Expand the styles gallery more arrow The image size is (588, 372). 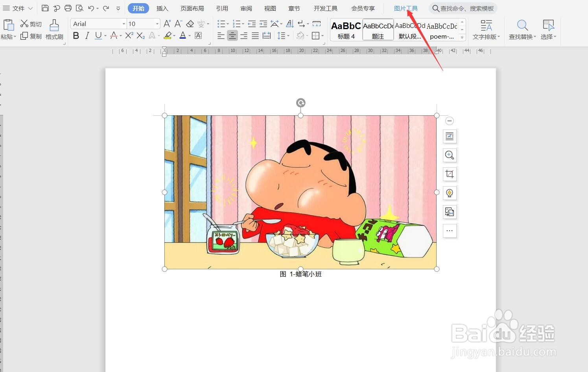[x=462, y=37]
